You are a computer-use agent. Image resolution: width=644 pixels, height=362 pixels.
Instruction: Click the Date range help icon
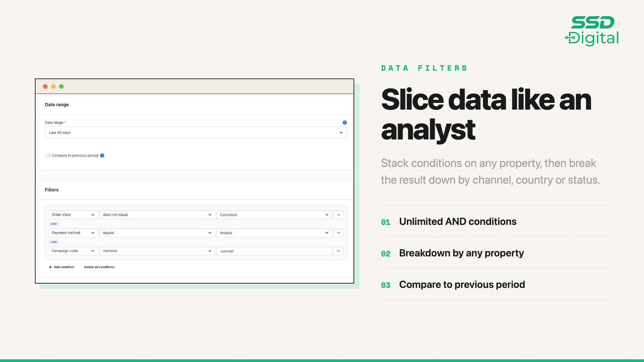344,123
